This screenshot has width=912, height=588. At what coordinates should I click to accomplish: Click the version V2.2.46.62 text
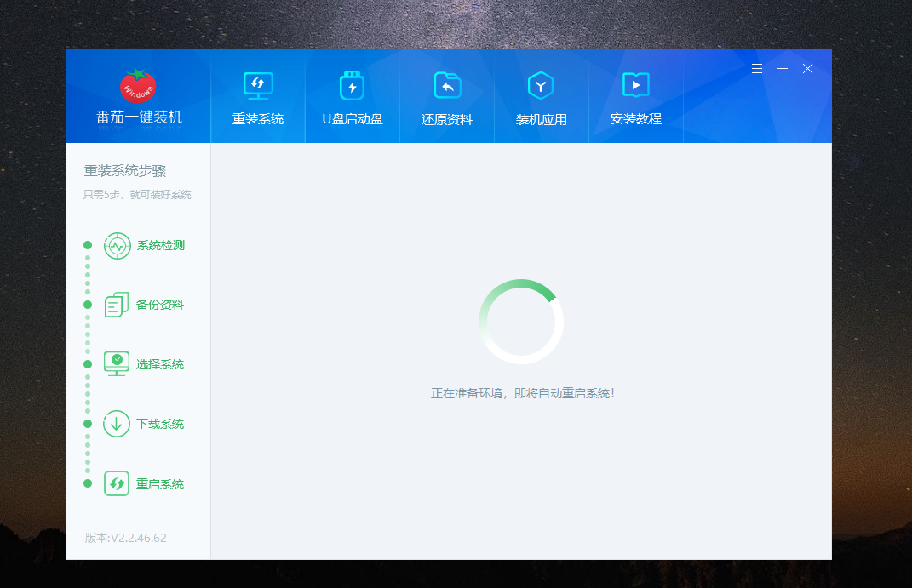click(126, 538)
